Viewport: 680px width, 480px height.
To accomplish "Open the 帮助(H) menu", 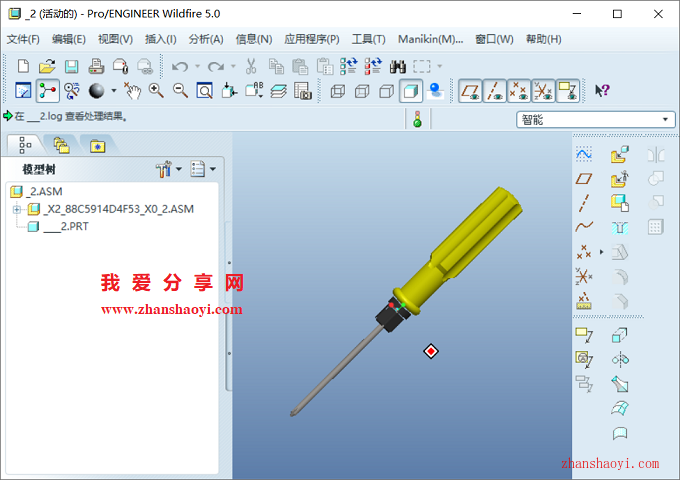I will click(x=543, y=39).
